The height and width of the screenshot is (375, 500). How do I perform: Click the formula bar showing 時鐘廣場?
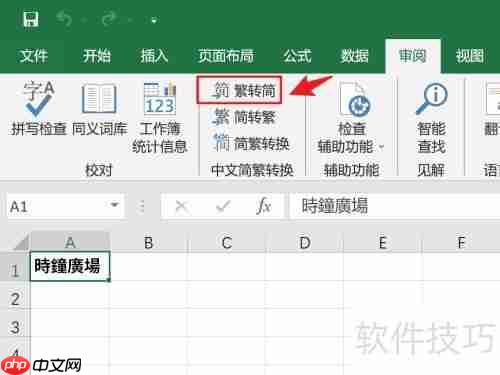click(x=395, y=206)
